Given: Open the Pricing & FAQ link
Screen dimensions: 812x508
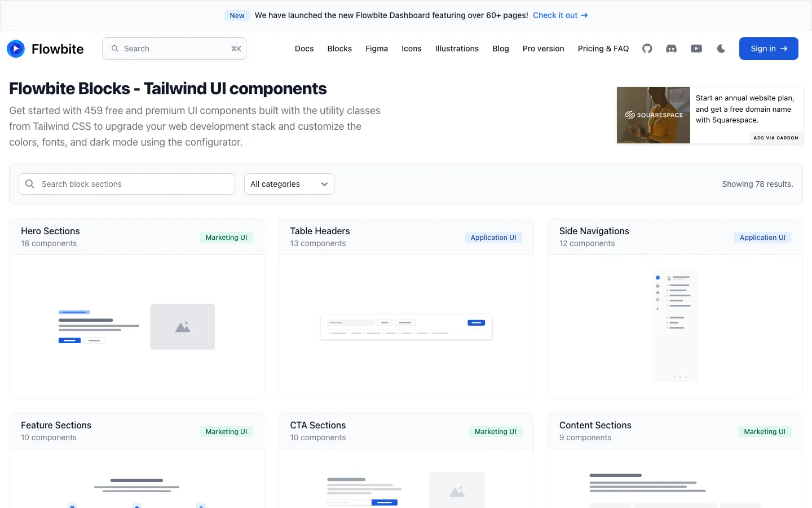Looking at the screenshot, I should pos(603,49).
